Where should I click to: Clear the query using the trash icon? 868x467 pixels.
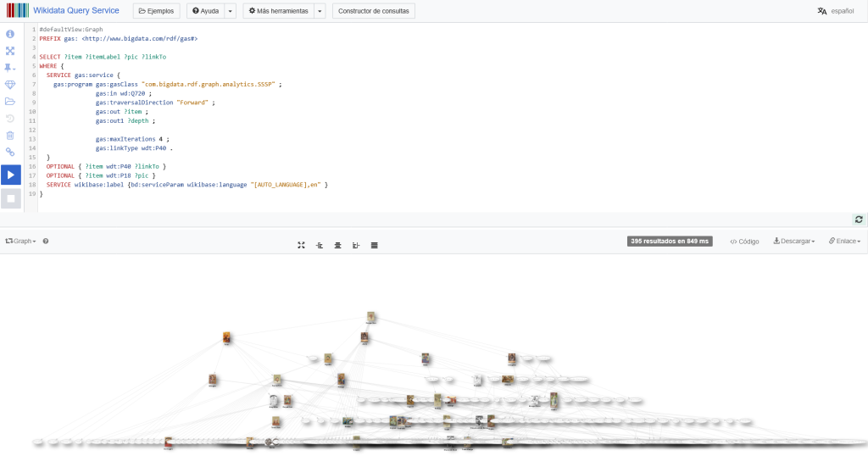tap(10, 135)
